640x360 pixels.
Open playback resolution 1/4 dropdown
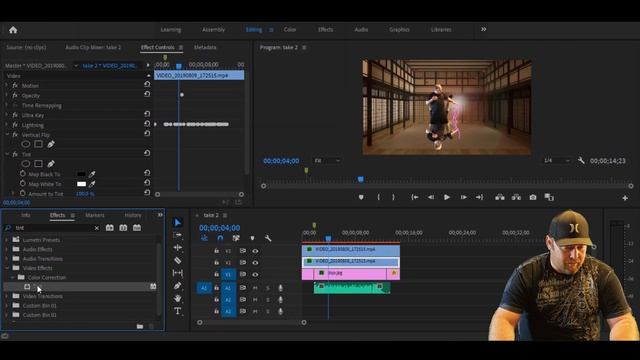pyautogui.click(x=557, y=161)
